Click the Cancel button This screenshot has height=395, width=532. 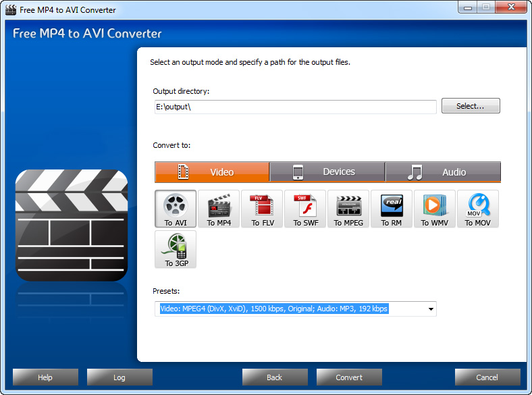click(x=487, y=377)
